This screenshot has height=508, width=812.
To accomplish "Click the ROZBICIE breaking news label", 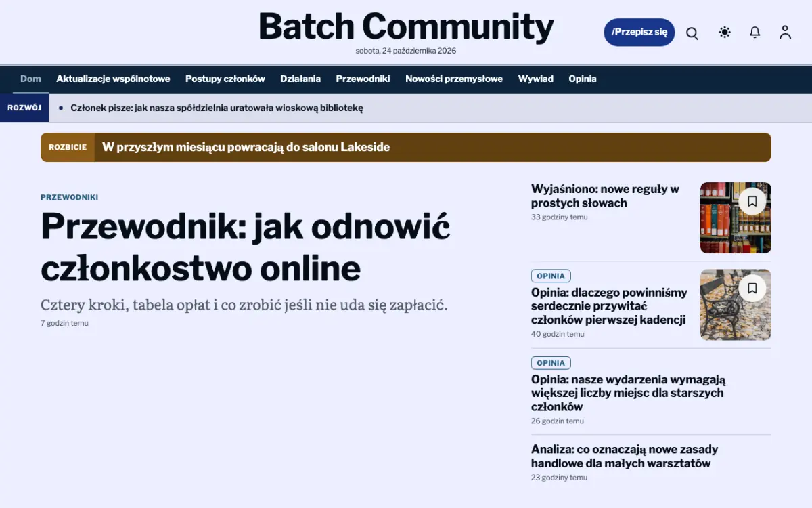I will [x=68, y=147].
